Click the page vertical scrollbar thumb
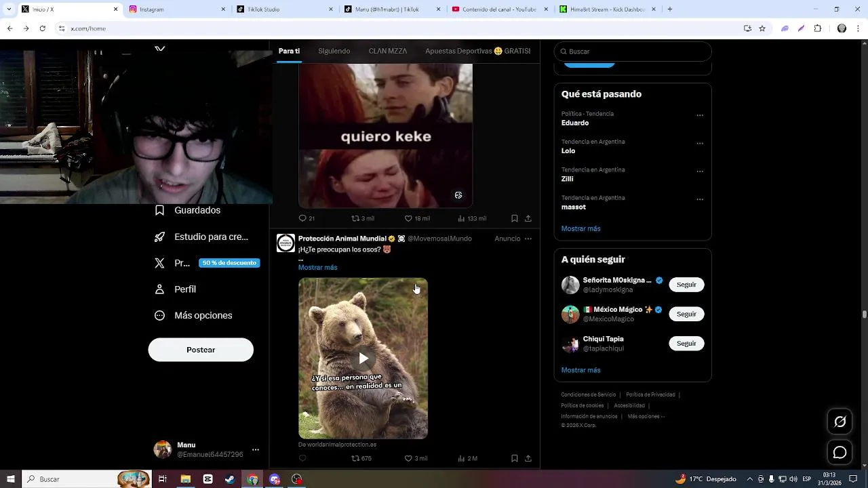868x488 pixels. (x=864, y=314)
